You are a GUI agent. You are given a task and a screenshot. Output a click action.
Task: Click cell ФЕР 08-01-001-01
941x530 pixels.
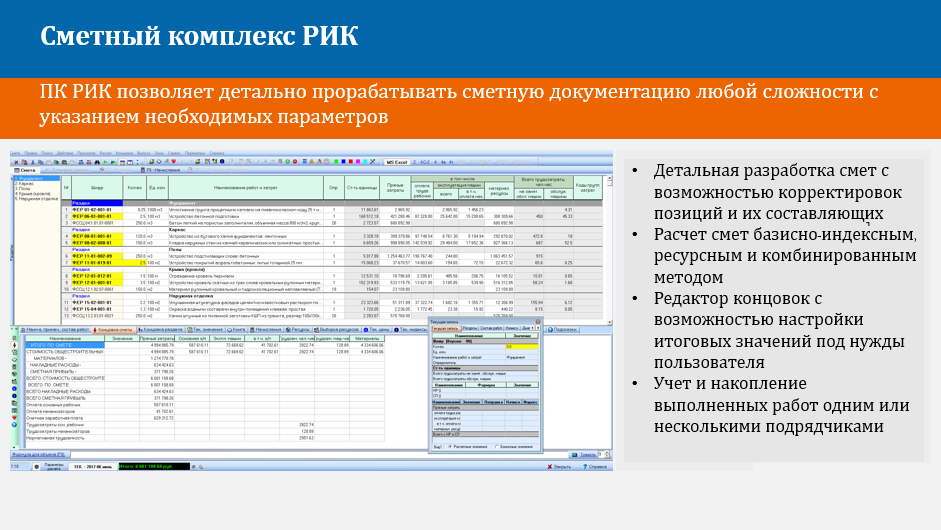(97, 236)
